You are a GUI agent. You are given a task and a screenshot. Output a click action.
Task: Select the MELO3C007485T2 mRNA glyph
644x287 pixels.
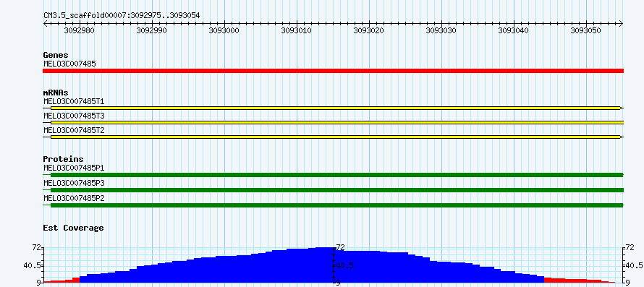coord(333,137)
